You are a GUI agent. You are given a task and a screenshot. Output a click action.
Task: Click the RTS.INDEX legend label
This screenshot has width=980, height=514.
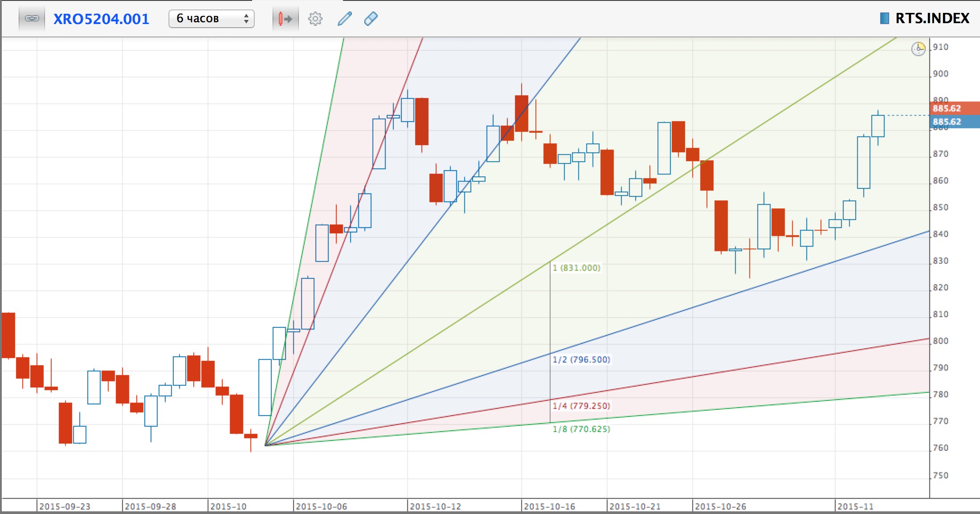point(932,18)
